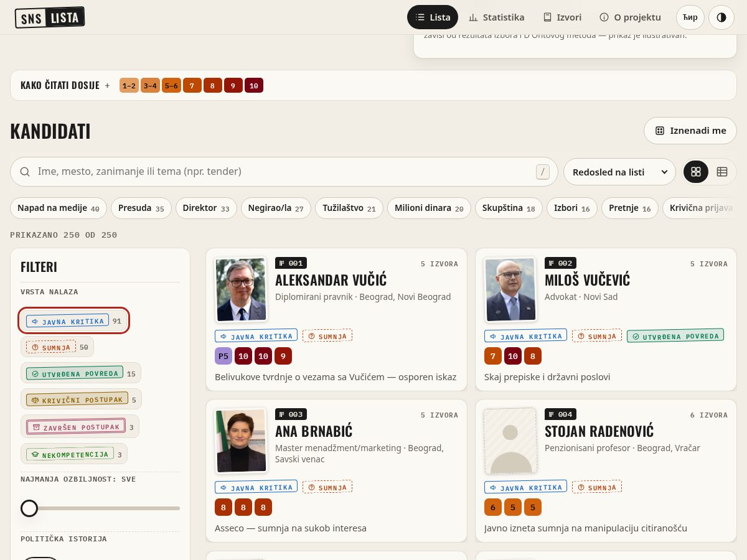Screen dimensions: 747x560
Task: Open the Izvori tab
Action: coord(562,17)
